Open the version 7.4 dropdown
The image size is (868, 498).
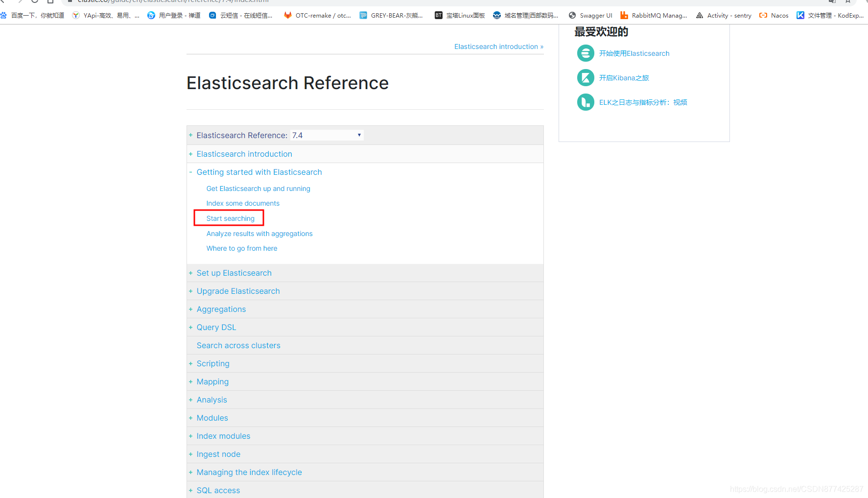click(x=327, y=135)
